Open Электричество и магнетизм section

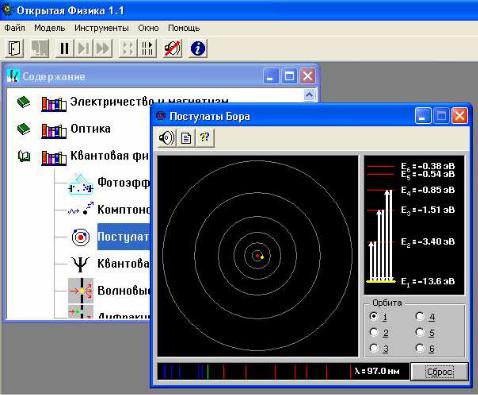pyautogui.click(x=149, y=101)
